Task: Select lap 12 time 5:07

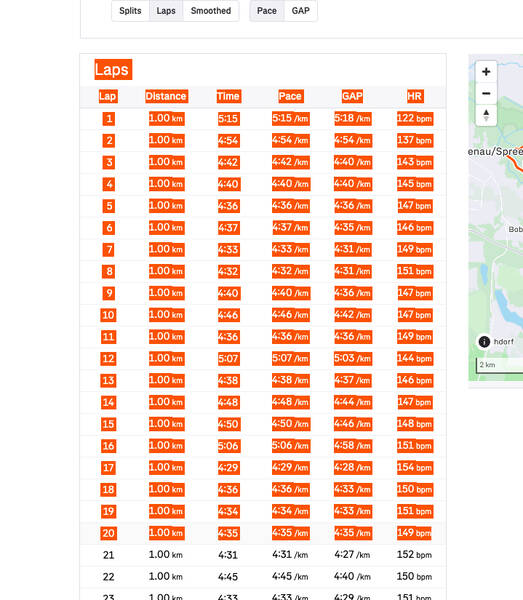Action: pos(228,359)
